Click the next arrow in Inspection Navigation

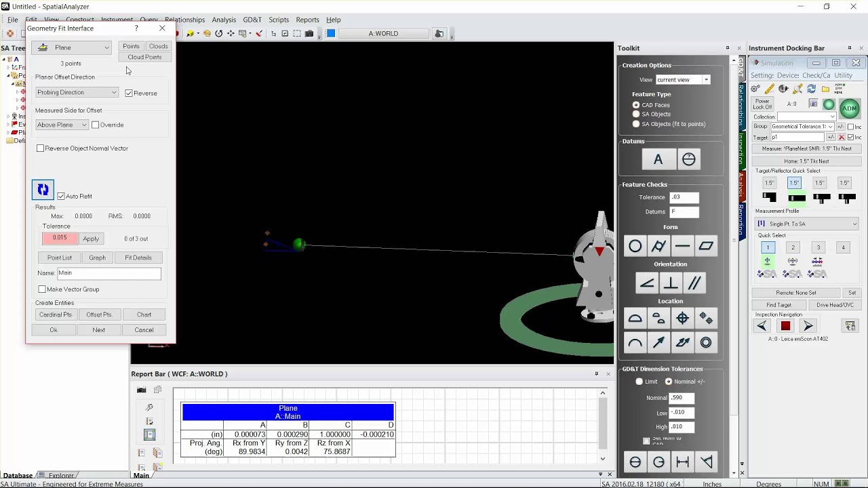point(808,326)
